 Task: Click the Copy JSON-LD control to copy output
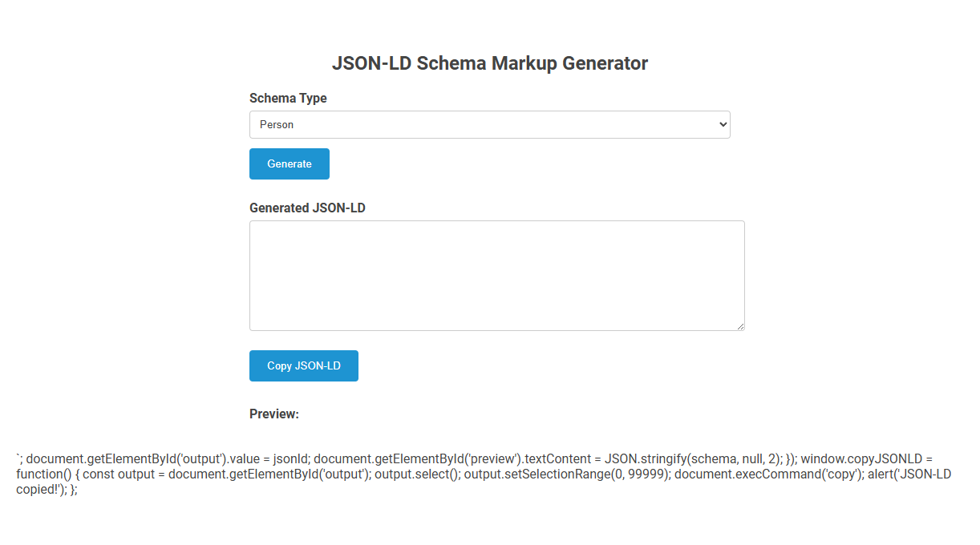[x=303, y=365]
